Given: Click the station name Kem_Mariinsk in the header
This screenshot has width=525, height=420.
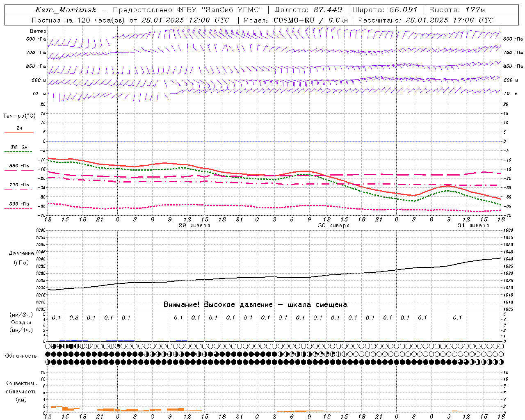Looking at the screenshot, I should pyautogui.click(x=66, y=10).
